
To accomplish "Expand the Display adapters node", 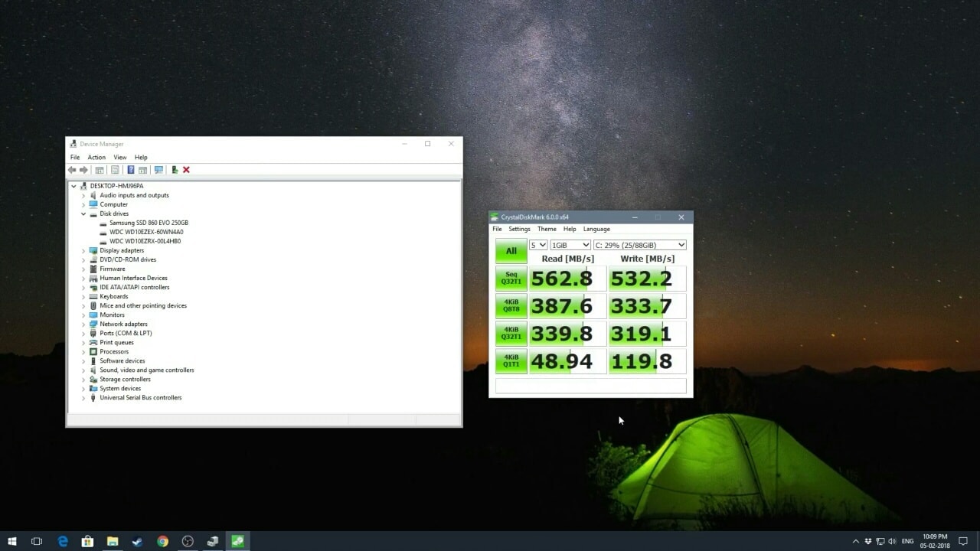I will coord(83,250).
